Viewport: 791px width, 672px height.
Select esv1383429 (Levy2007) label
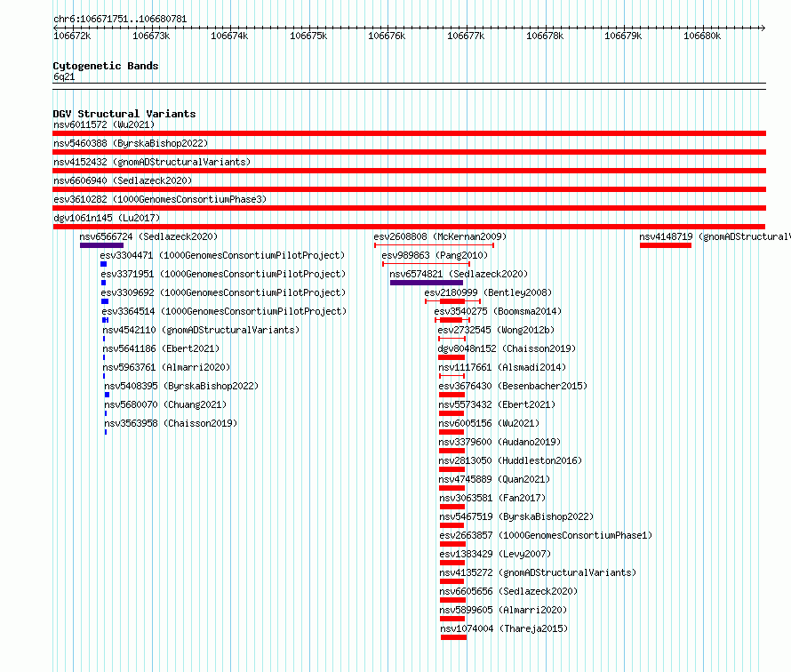495,554
